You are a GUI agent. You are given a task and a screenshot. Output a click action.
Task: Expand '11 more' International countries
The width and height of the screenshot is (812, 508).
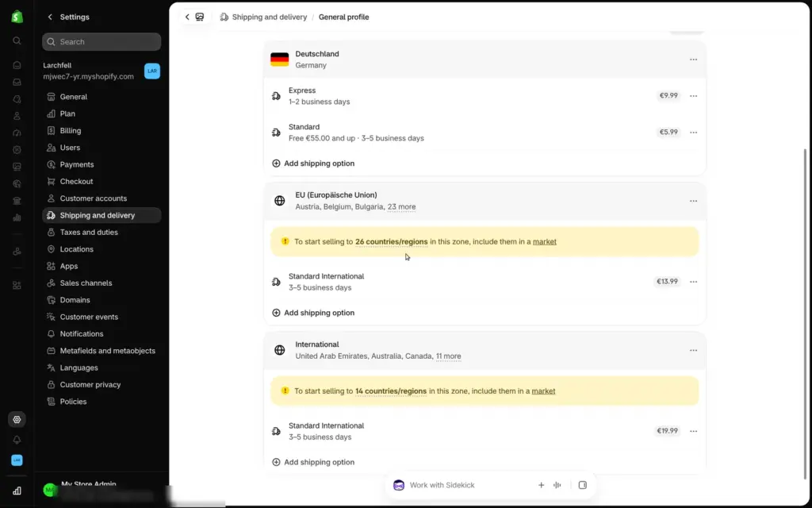[449, 356]
